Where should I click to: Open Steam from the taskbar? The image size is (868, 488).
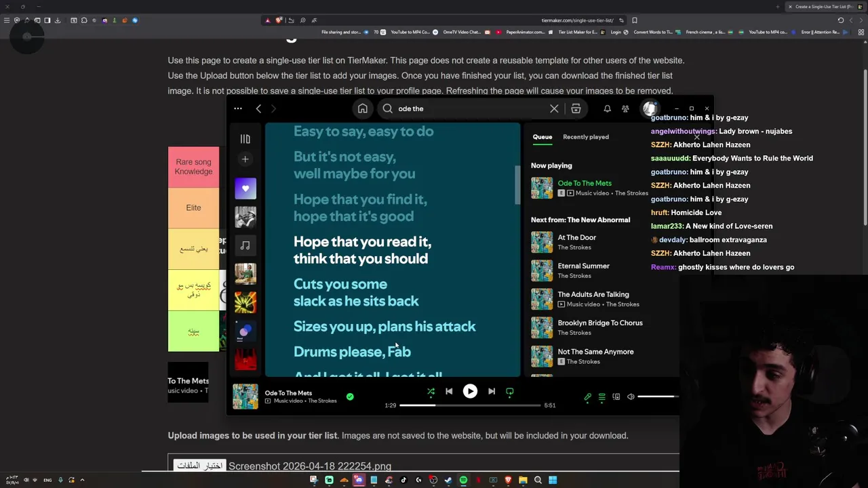click(x=448, y=480)
